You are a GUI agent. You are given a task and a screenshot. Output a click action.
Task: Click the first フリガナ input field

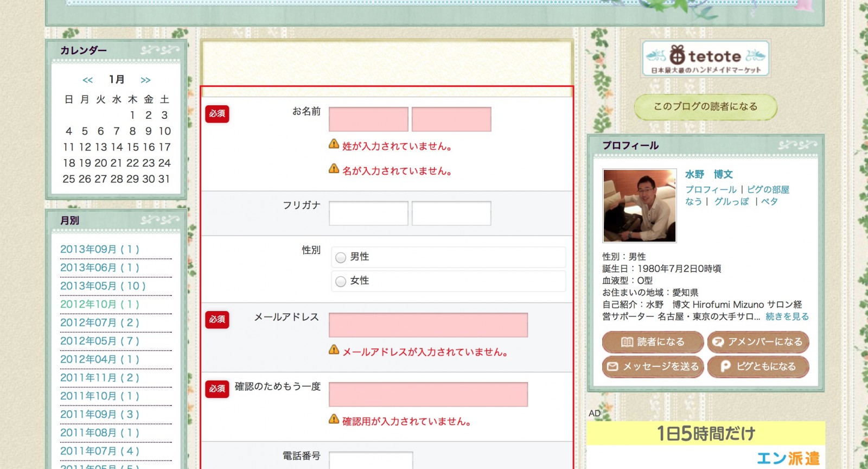pos(368,213)
